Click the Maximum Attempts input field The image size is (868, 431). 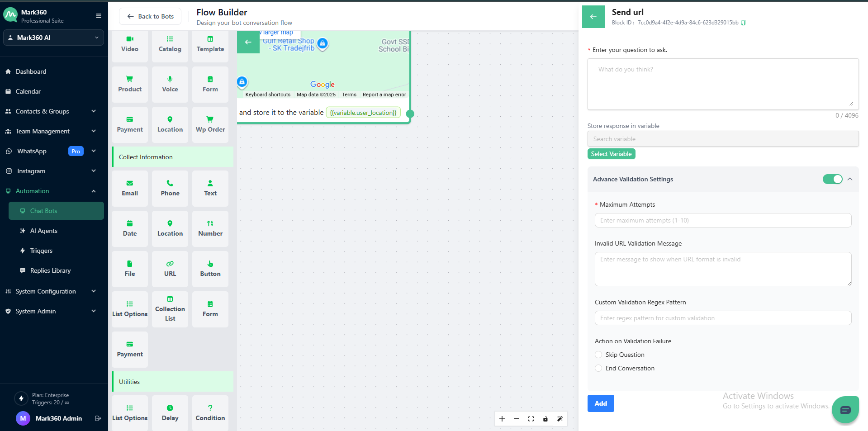click(x=722, y=220)
